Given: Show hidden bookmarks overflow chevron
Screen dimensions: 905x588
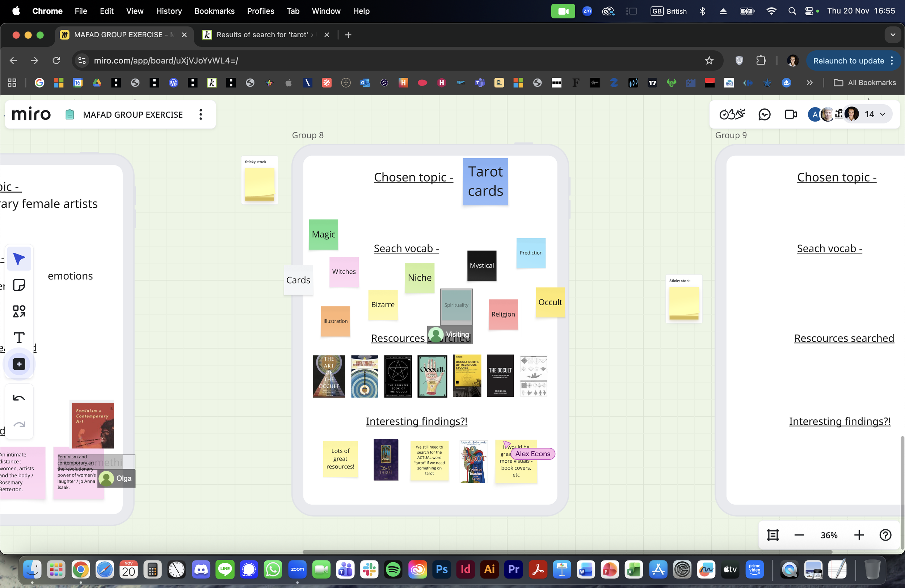Looking at the screenshot, I should point(809,83).
